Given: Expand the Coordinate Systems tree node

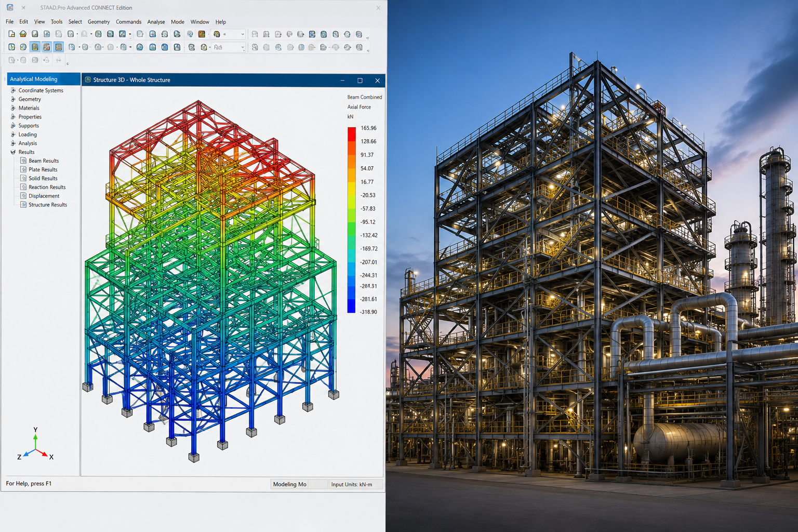Looking at the screenshot, I should 13,90.
